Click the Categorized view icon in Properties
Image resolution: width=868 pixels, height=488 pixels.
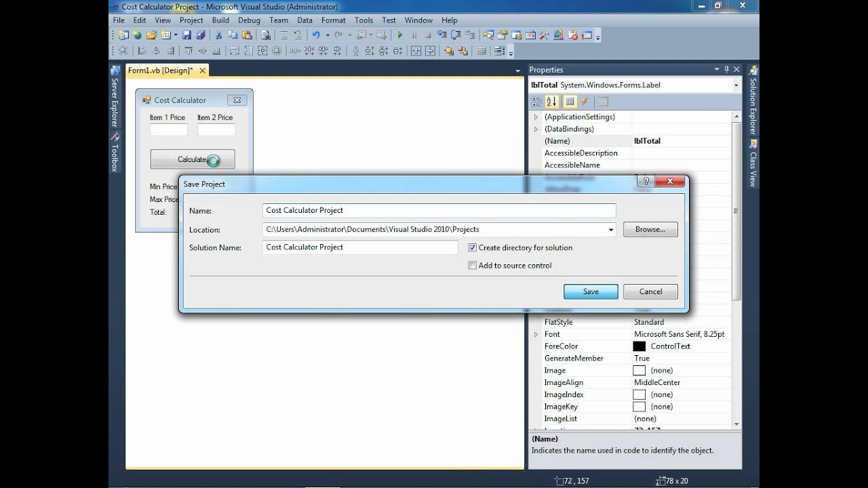(x=536, y=102)
